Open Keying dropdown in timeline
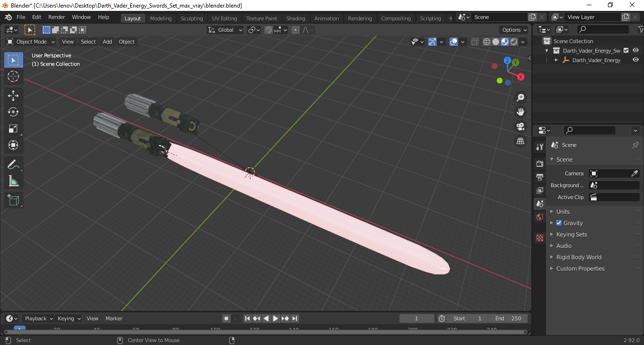Screen dimensions: 644x345 tap(69, 318)
